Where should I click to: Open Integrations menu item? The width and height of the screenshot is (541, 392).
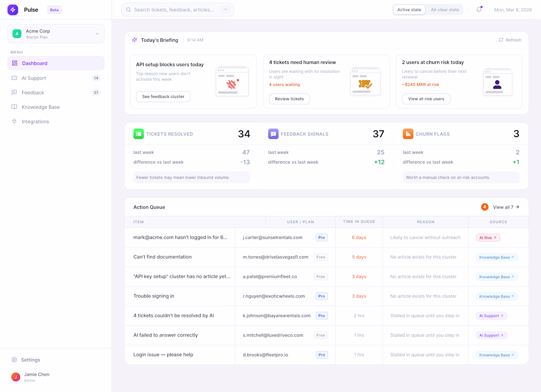(x=56, y=121)
